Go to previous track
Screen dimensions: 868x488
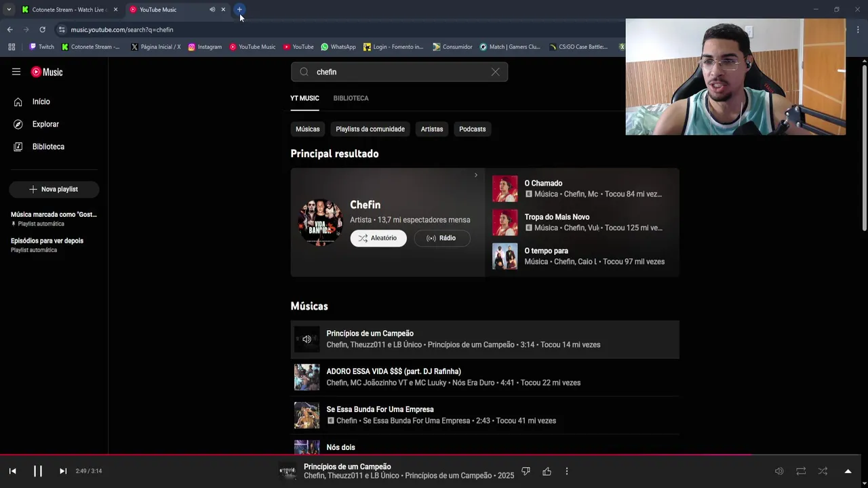[x=12, y=471]
